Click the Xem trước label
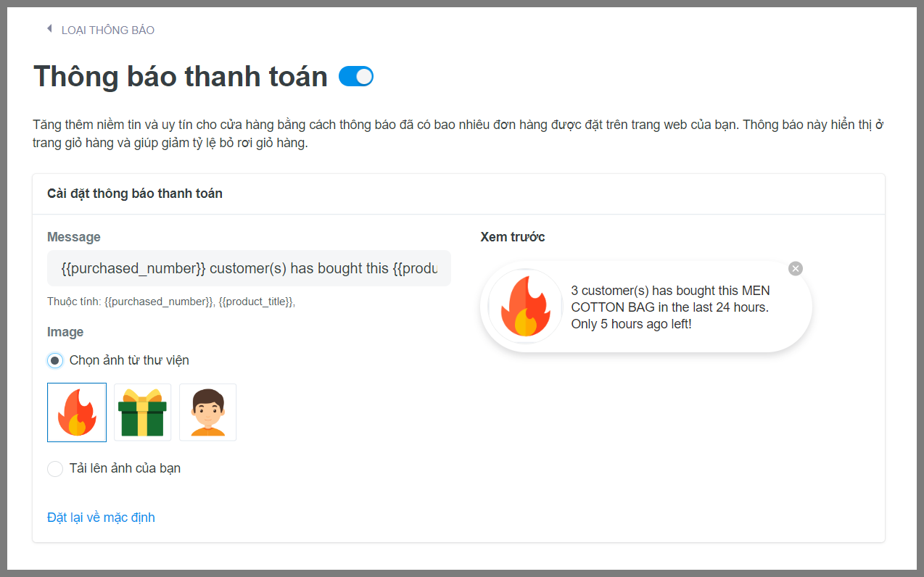 coord(513,237)
